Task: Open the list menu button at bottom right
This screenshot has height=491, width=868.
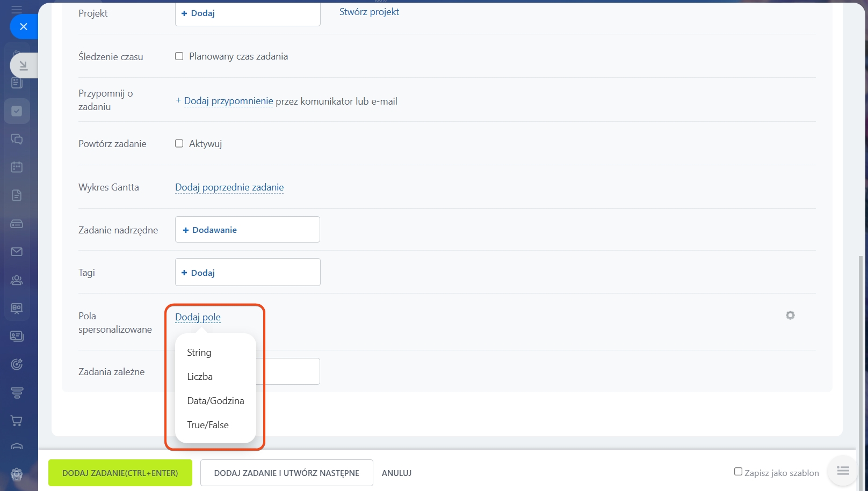Action: click(x=843, y=471)
